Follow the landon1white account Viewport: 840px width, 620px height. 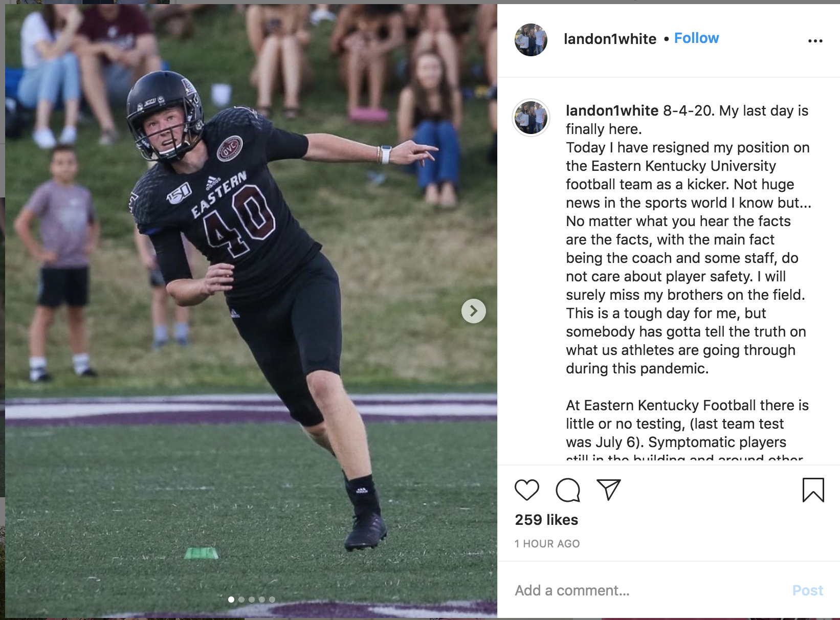pyautogui.click(x=696, y=38)
